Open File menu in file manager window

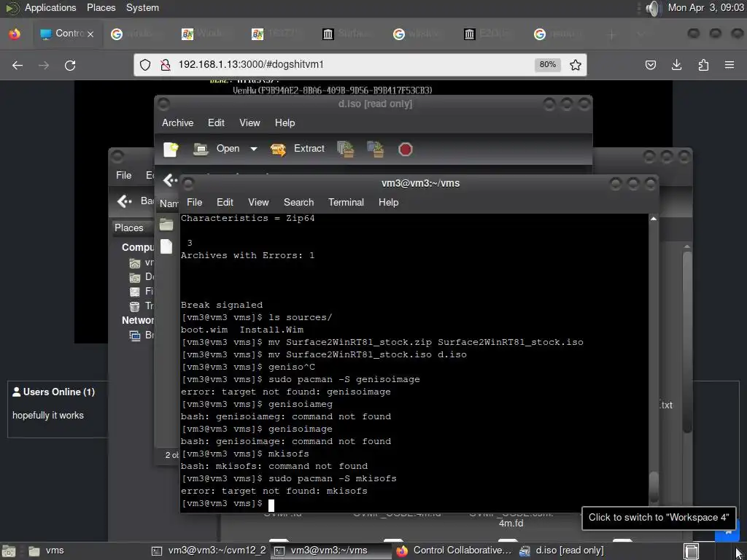124,175
